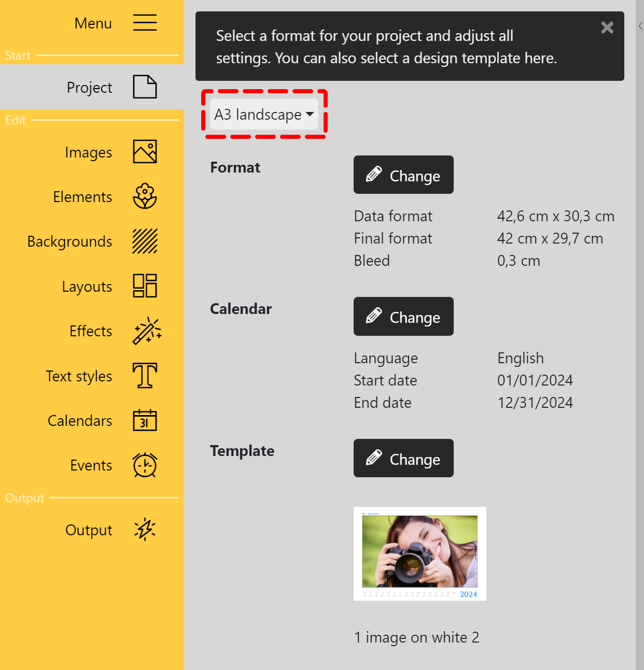Open the Images panel icon
Viewport: 644px width, 670px height.
[145, 152]
